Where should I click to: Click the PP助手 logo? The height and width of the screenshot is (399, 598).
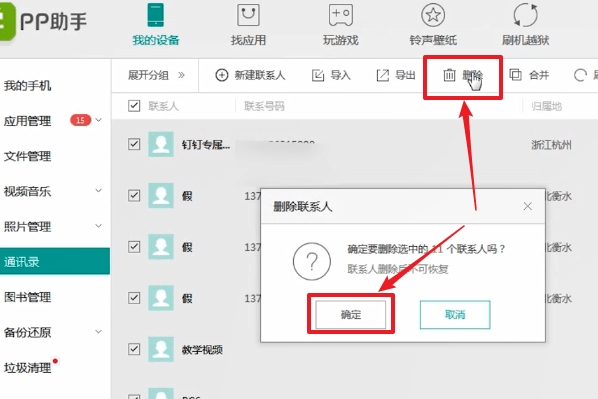(x=44, y=21)
